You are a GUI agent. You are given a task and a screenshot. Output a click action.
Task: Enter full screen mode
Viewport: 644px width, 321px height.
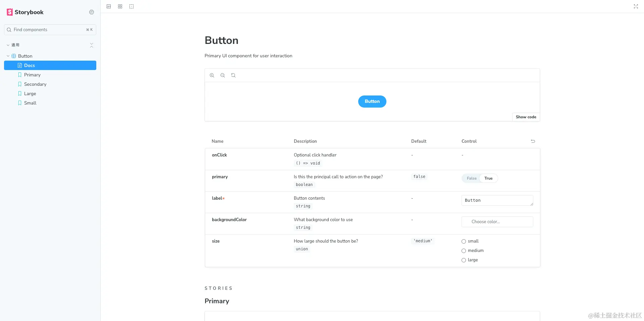pyautogui.click(x=636, y=6)
